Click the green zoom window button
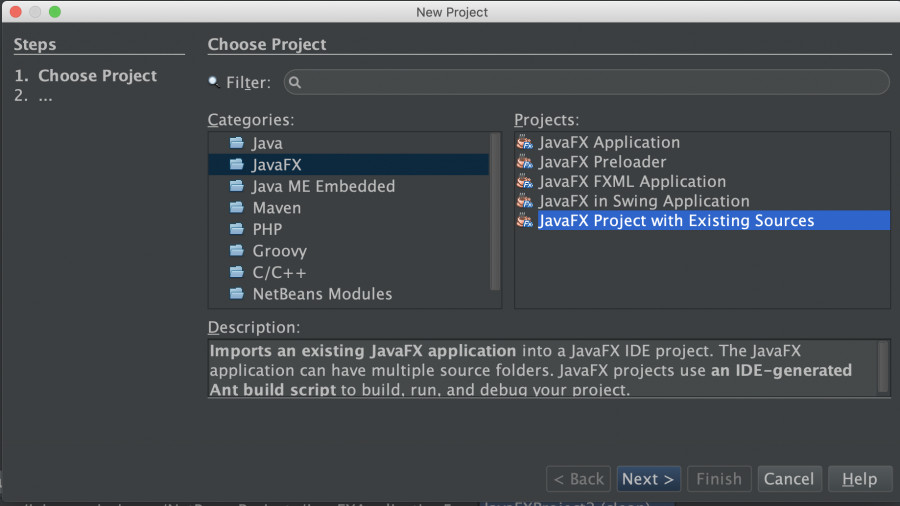Image resolution: width=900 pixels, height=506 pixels. pyautogui.click(x=55, y=11)
